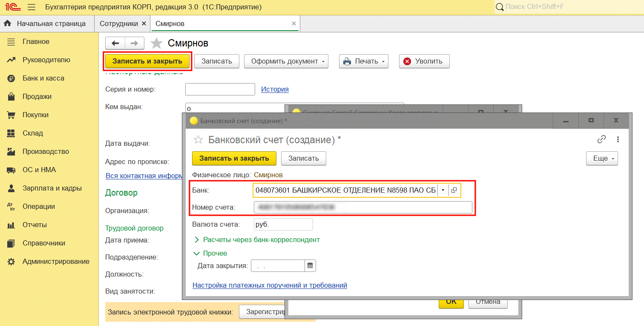Open Зарплата и кадры section
This screenshot has width=644, height=326.
pos(52,188)
